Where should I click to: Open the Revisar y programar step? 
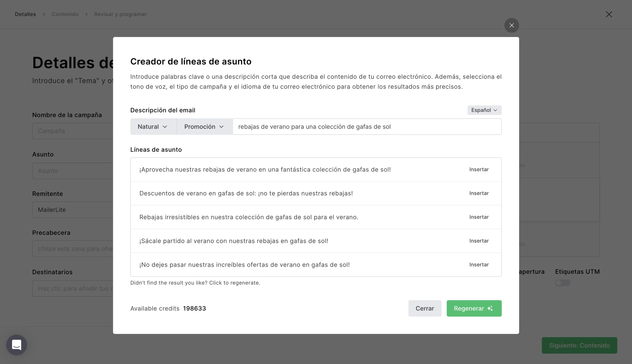pos(120,14)
